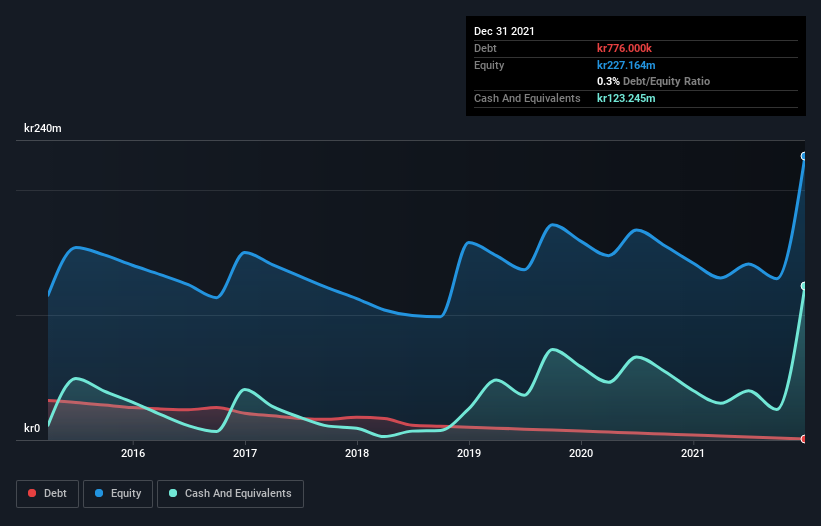Click the 2020 x-axis label
The width and height of the screenshot is (821, 526).
click(x=581, y=453)
